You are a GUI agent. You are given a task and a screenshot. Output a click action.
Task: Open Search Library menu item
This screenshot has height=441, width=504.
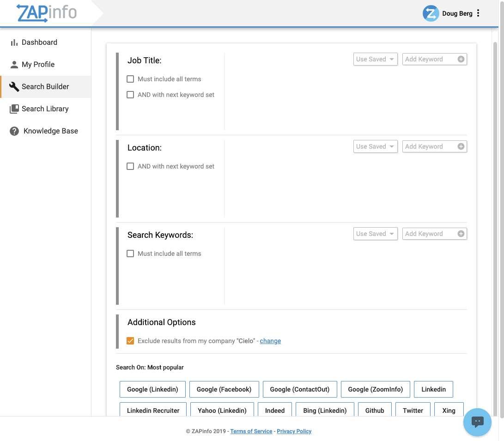coord(46,109)
